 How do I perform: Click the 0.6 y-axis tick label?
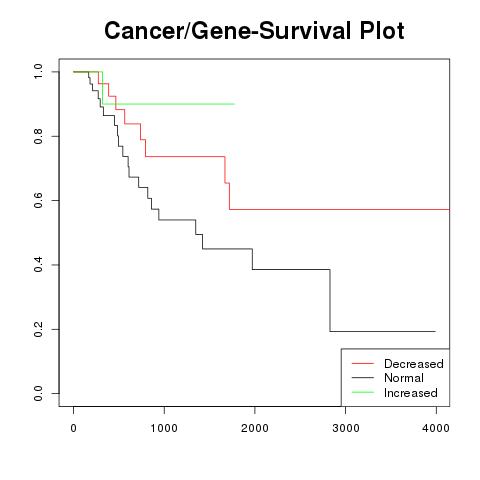point(38,200)
